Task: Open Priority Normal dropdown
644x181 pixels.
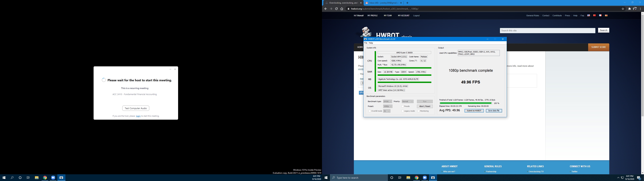Action: [408, 102]
